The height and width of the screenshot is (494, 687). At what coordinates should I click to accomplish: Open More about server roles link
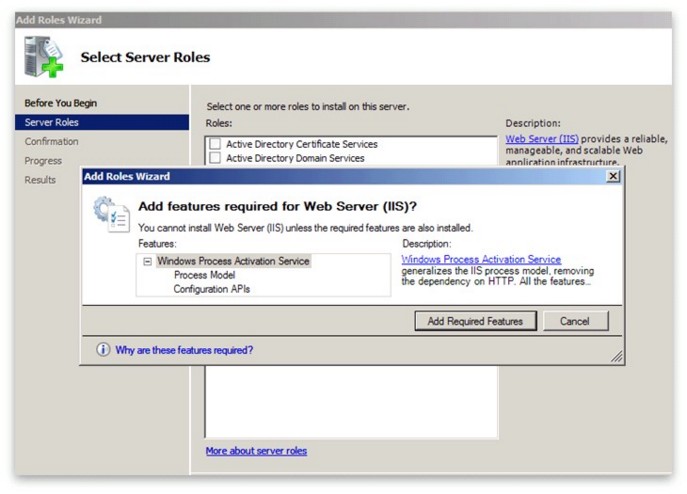point(256,451)
